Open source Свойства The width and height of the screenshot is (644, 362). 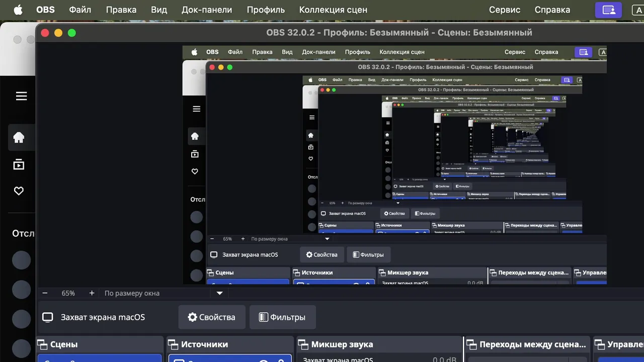pos(211,317)
